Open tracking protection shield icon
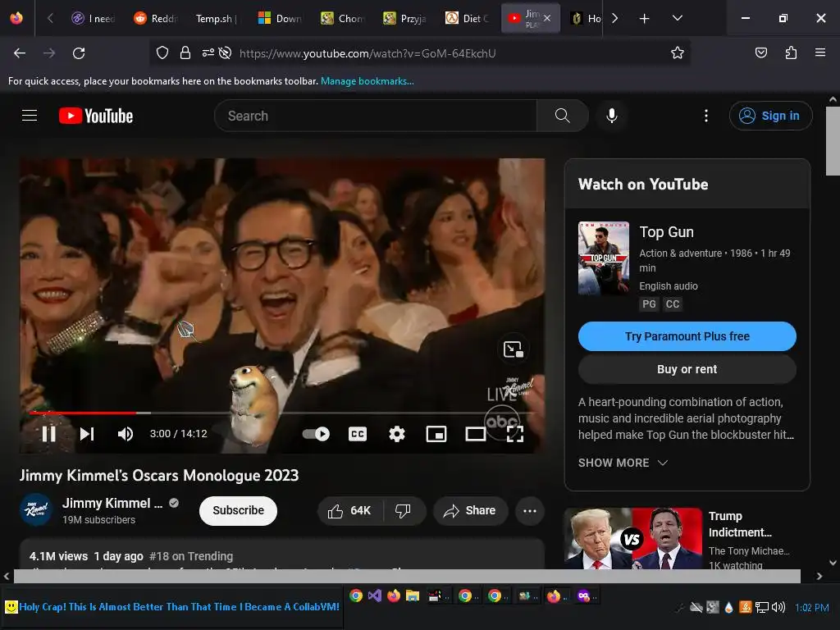Image resolution: width=840 pixels, height=630 pixels. click(x=162, y=52)
